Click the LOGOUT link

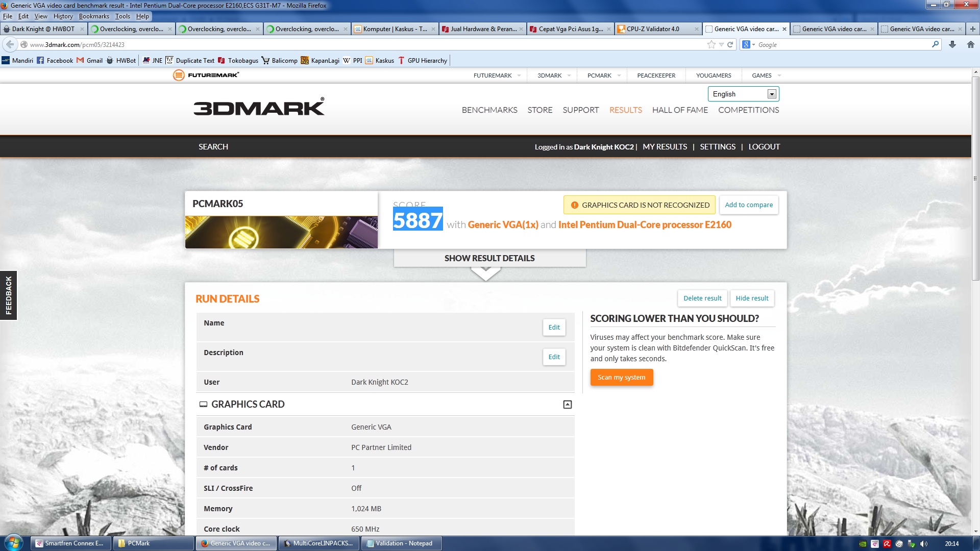764,147
